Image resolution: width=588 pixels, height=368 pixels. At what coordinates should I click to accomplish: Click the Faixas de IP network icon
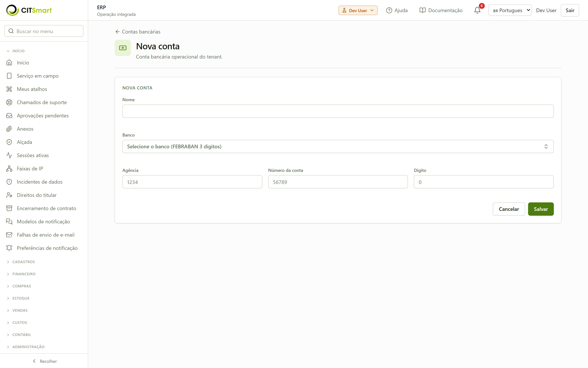pos(9,168)
